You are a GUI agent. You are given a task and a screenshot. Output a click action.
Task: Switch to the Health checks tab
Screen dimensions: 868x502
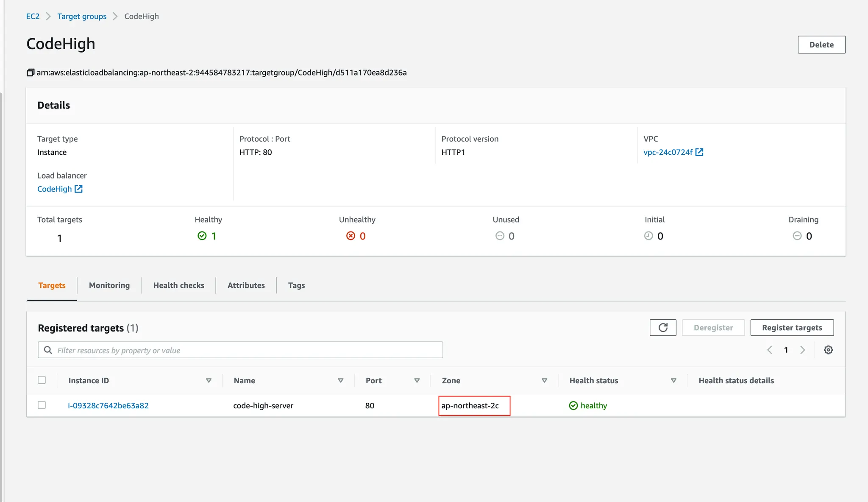coord(178,285)
